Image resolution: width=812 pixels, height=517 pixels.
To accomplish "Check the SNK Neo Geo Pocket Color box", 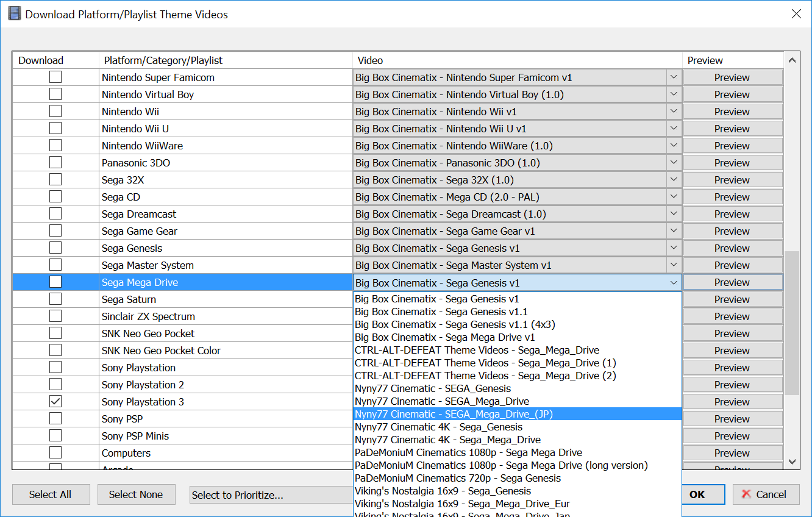I will 55,351.
